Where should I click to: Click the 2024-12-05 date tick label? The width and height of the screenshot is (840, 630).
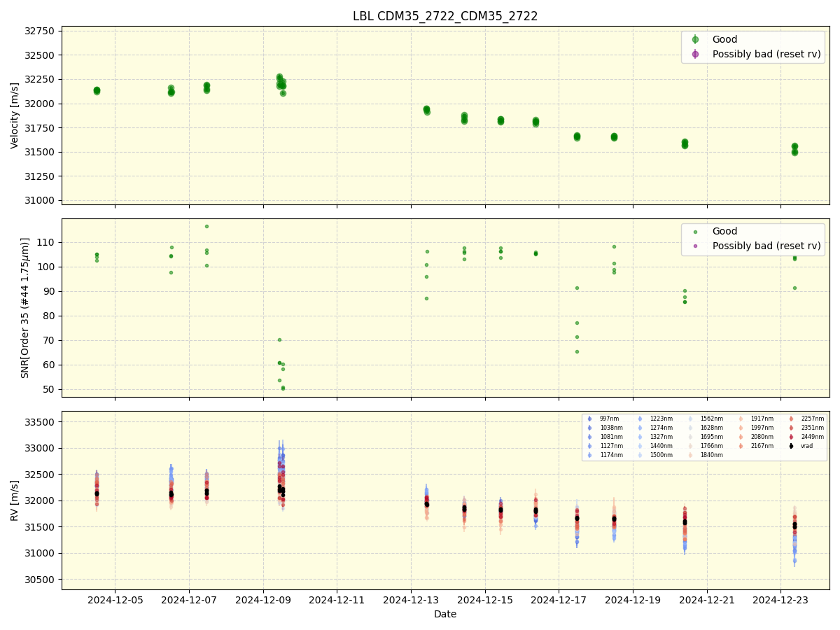[x=115, y=600]
